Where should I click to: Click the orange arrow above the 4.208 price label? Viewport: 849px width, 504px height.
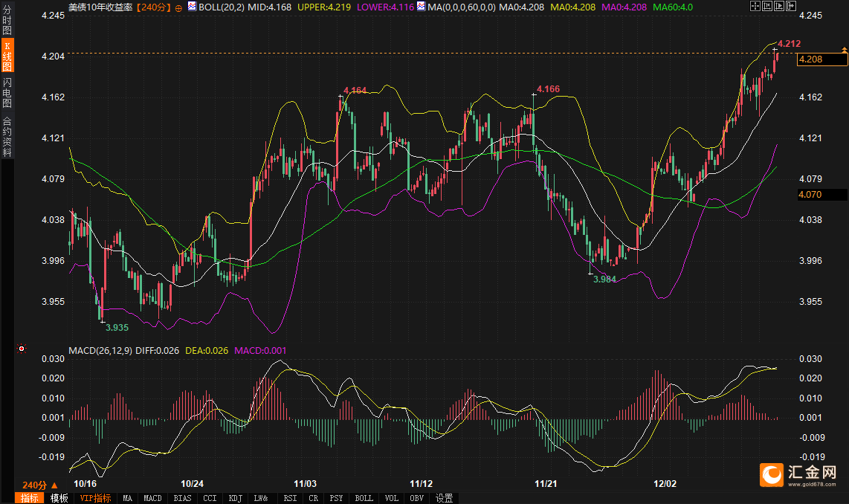844,49
